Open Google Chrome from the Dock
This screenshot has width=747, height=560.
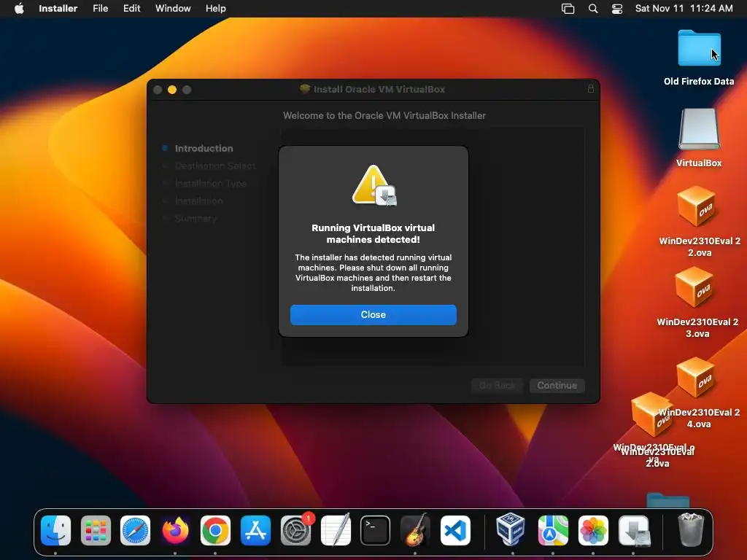[215, 531]
